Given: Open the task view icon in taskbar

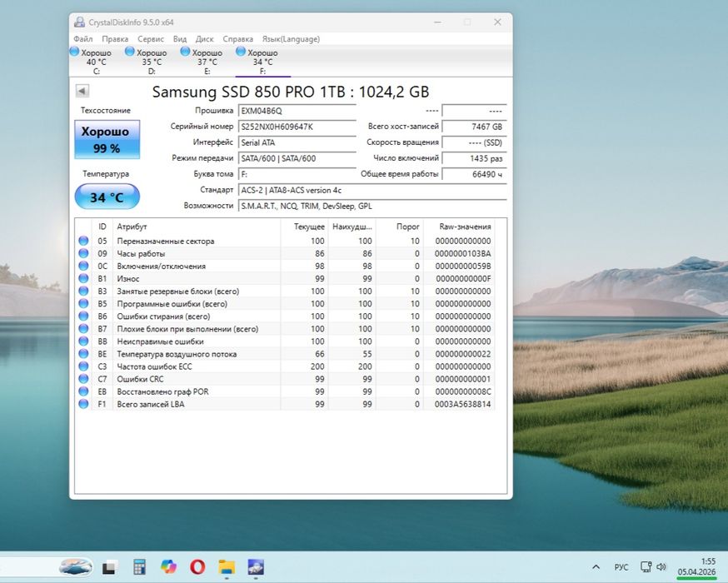Looking at the screenshot, I should pos(109,567).
